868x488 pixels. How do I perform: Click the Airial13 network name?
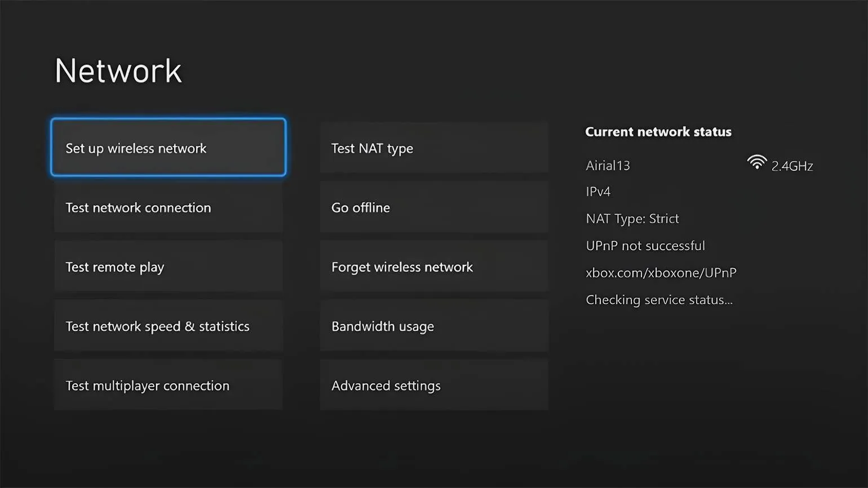608,166
